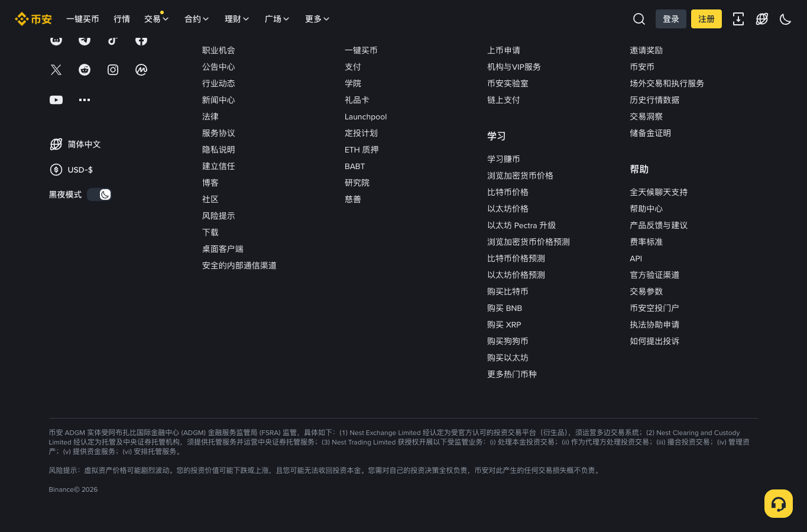
Task: Click the globe icon beside 简体中文
Action: [56, 144]
